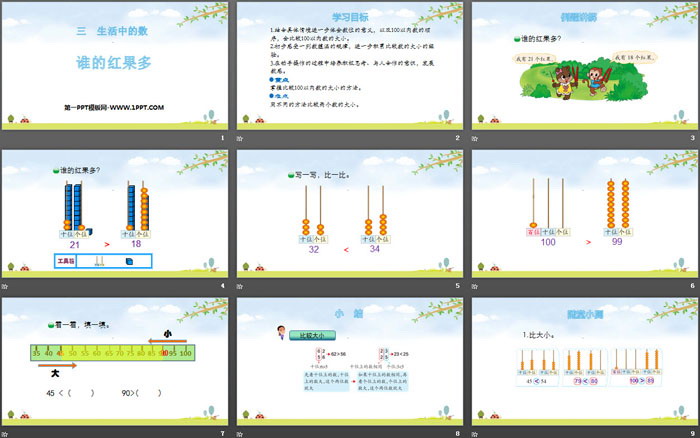700x438 pixels.
Task: Click the title text 谁的红果多 on slide 1
Action: tap(114, 63)
